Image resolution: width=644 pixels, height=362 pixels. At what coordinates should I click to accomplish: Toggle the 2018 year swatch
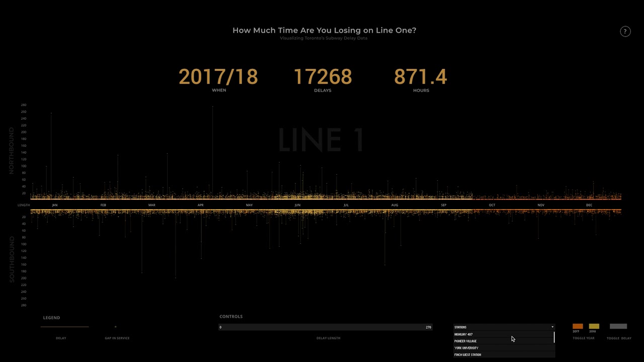coord(594,326)
